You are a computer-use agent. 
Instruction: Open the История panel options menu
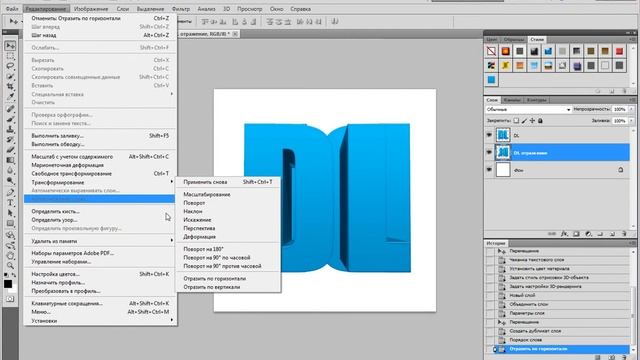click(x=633, y=243)
